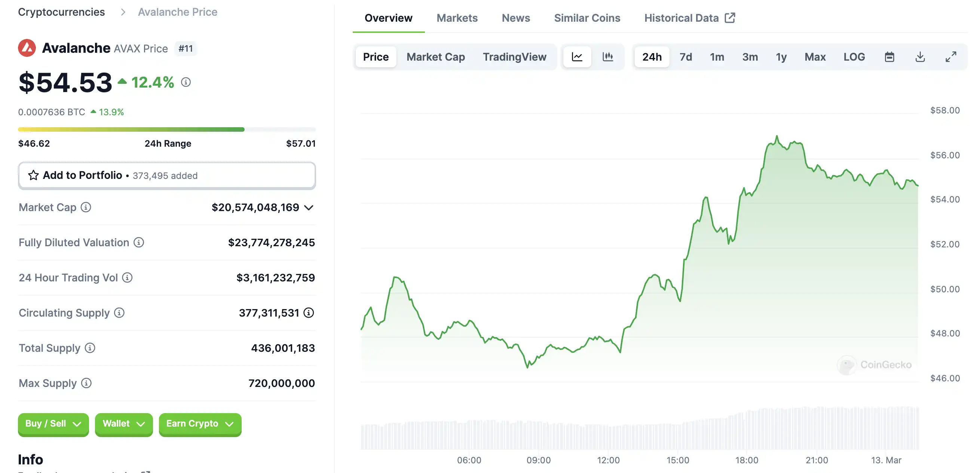980x473 pixels.
Task: Open the Similar Coins tab
Action: pos(587,18)
